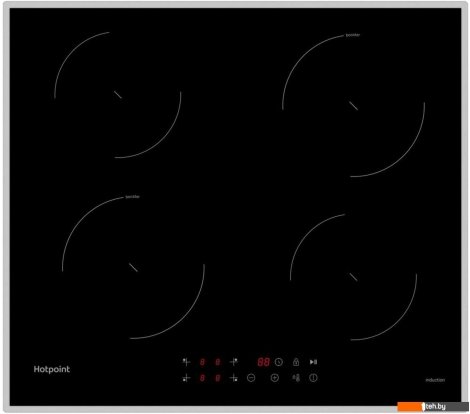This screenshot has height=414, width=470.
Task: Click the front-left zone power level display
Action: tap(202, 378)
